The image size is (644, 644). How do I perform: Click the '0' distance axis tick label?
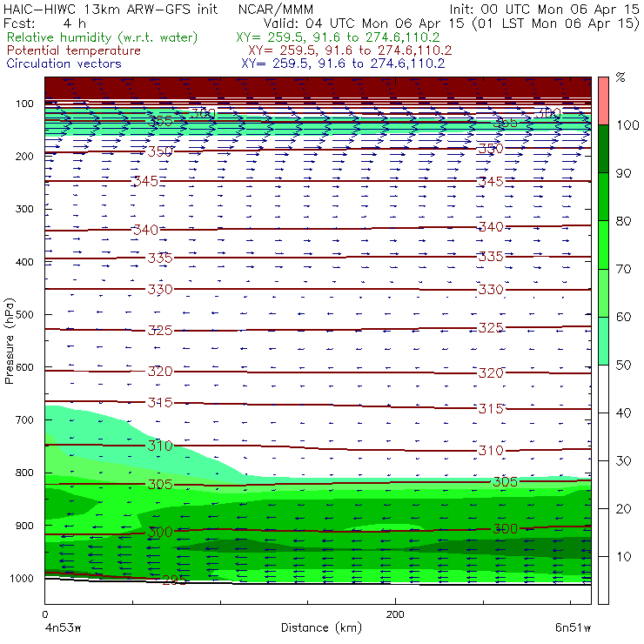(45, 614)
